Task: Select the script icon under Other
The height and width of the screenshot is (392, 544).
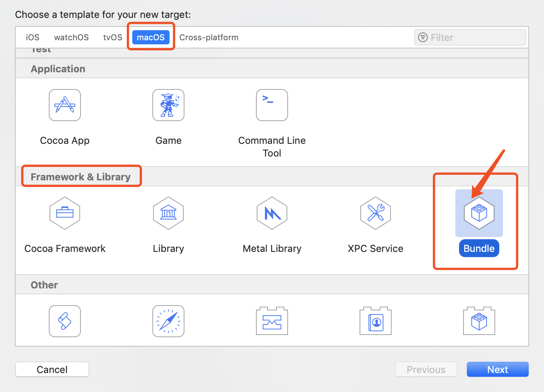Action: [x=65, y=321]
